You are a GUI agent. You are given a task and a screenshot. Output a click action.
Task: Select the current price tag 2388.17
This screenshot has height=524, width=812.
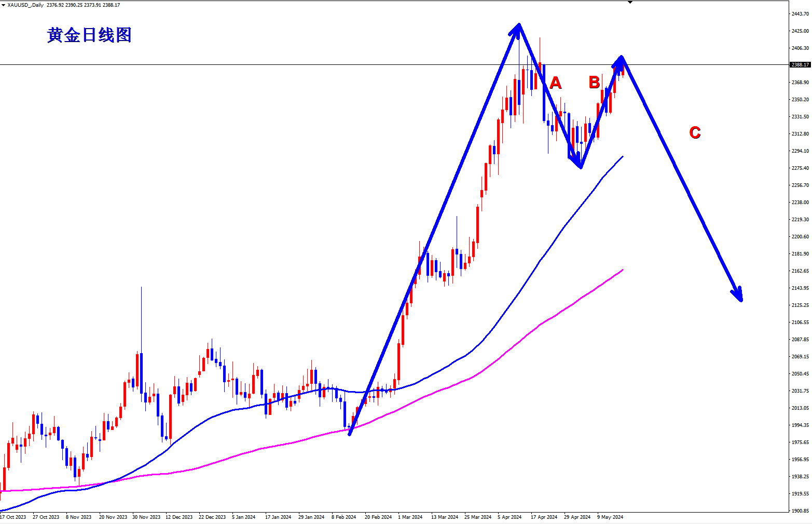pyautogui.click(x=800, y=65)
